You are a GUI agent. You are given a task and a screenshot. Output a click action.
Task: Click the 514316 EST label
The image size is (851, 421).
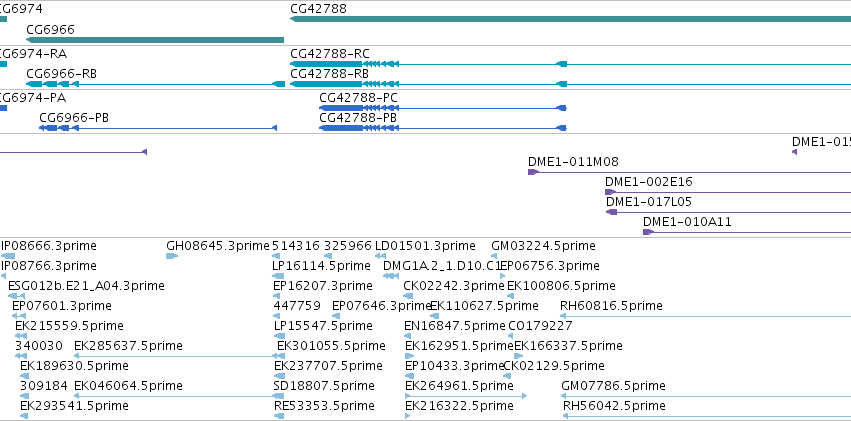point(296,246)
